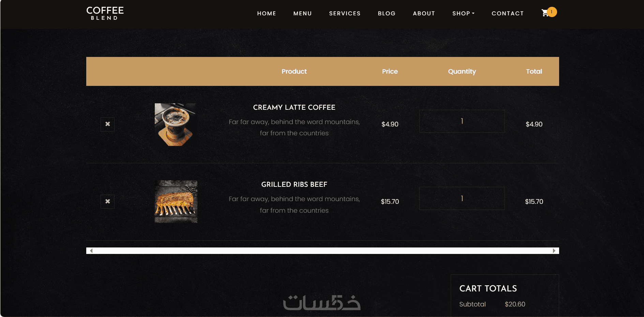Click the Grilled Ribs Beef thumbnail

point(176,201)
